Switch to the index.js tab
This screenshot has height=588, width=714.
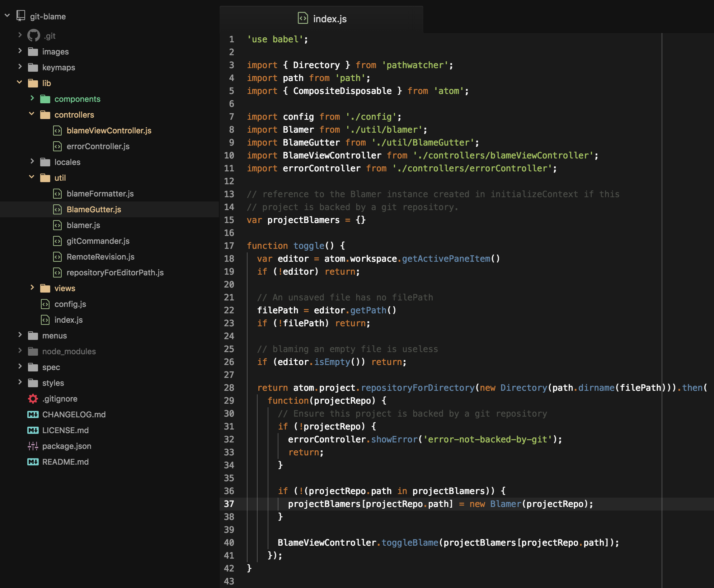[x=329, y=19]
